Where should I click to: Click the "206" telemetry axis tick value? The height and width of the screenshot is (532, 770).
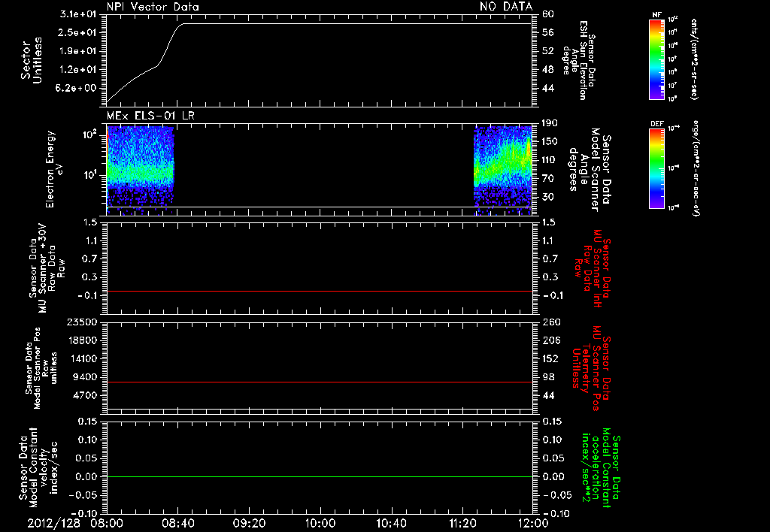click(551, 340)
